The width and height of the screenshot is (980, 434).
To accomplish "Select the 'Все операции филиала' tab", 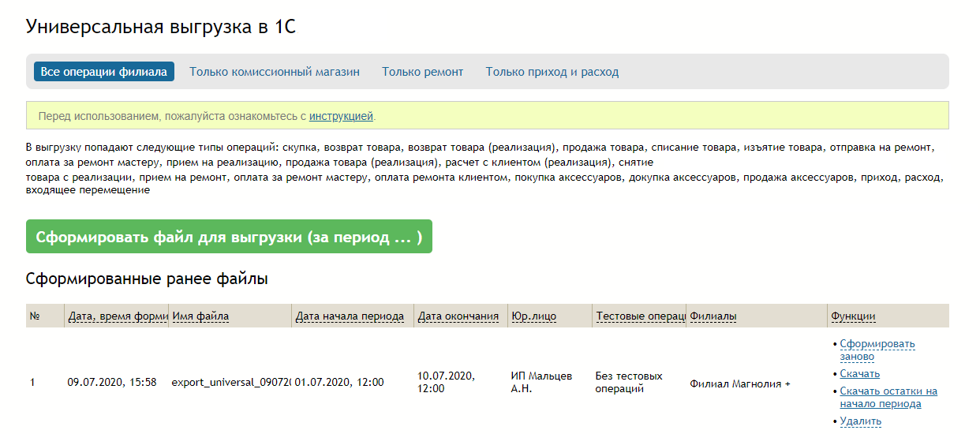I will tap(103, 72).
